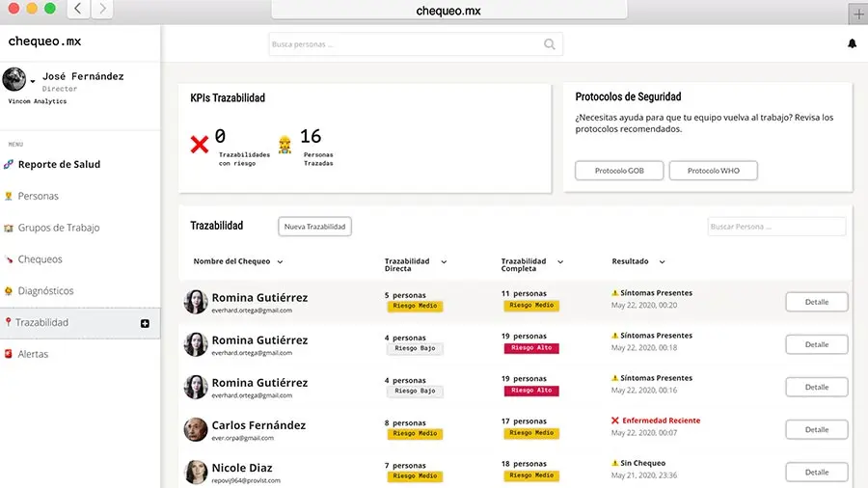Expand the user profile dropdown arrow

[33, 81]
